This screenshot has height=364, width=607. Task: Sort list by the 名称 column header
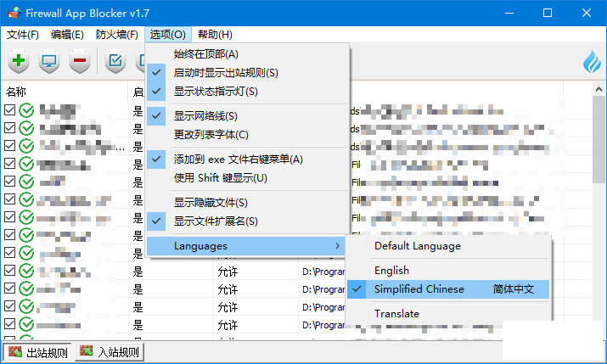tap(65, 92)
